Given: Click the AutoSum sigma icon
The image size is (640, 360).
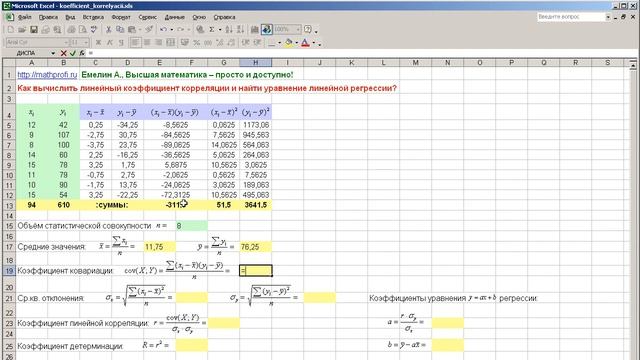Looking at the screenshot, I should 211,29.
